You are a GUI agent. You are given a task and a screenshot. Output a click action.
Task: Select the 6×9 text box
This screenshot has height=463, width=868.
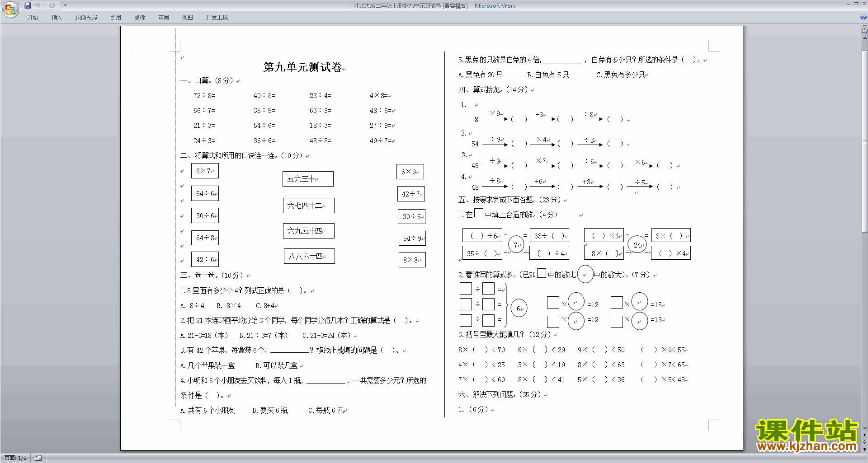[410, 172]
